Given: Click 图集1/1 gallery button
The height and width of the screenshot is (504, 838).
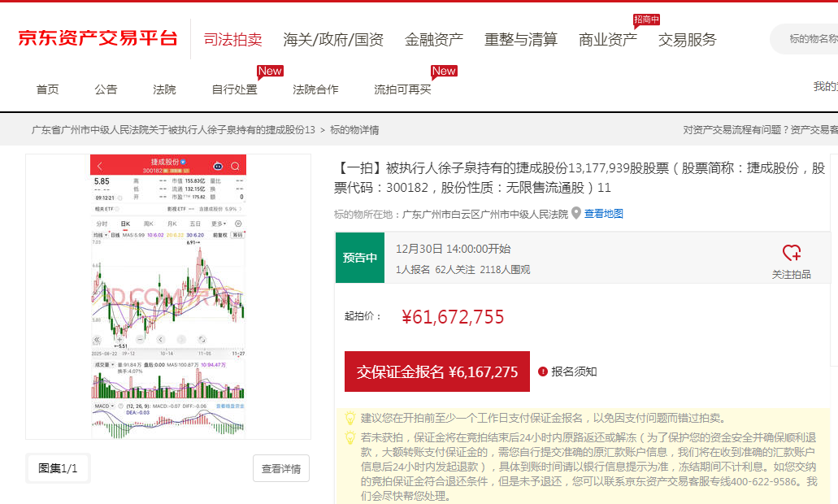Looking at the screenshot, I should coord(58,468).
